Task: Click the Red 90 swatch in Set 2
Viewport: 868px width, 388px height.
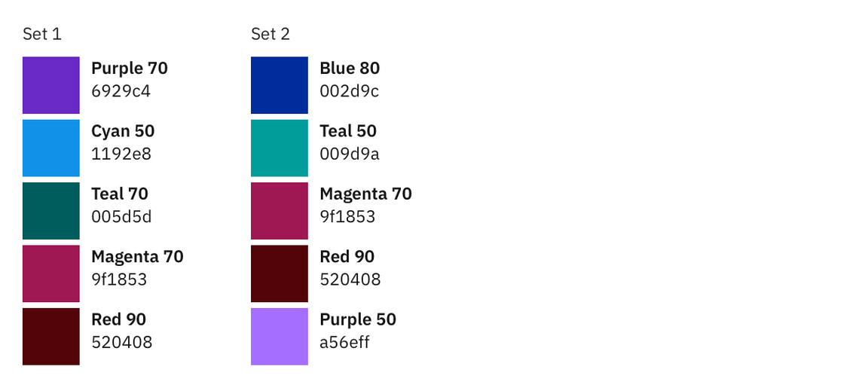Action: point(279,273)
